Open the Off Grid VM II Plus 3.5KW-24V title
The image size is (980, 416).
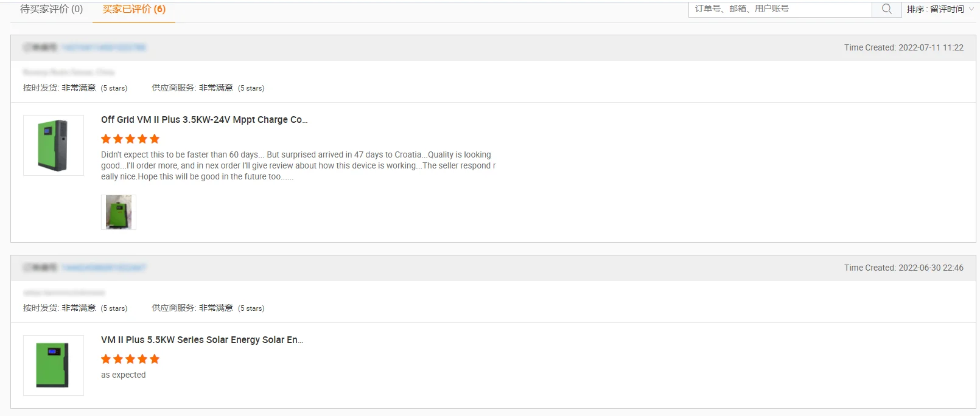[x=204, y=120]
